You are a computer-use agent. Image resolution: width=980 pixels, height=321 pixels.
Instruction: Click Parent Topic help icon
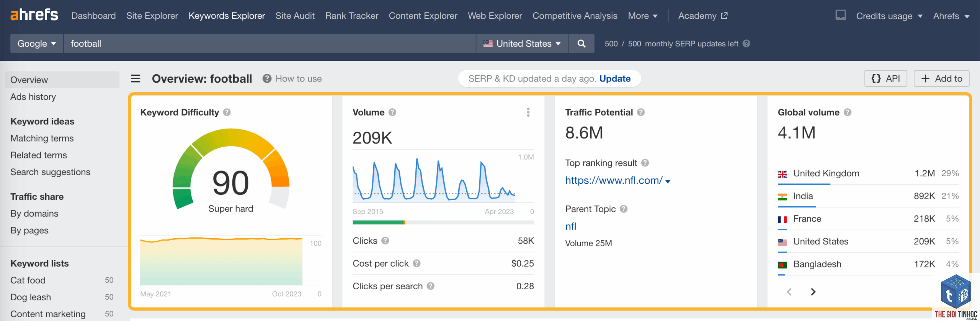624,209
